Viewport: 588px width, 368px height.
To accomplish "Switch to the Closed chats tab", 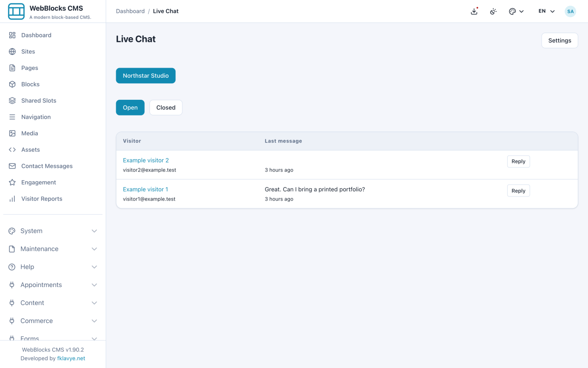I will [x=166, y=108].
